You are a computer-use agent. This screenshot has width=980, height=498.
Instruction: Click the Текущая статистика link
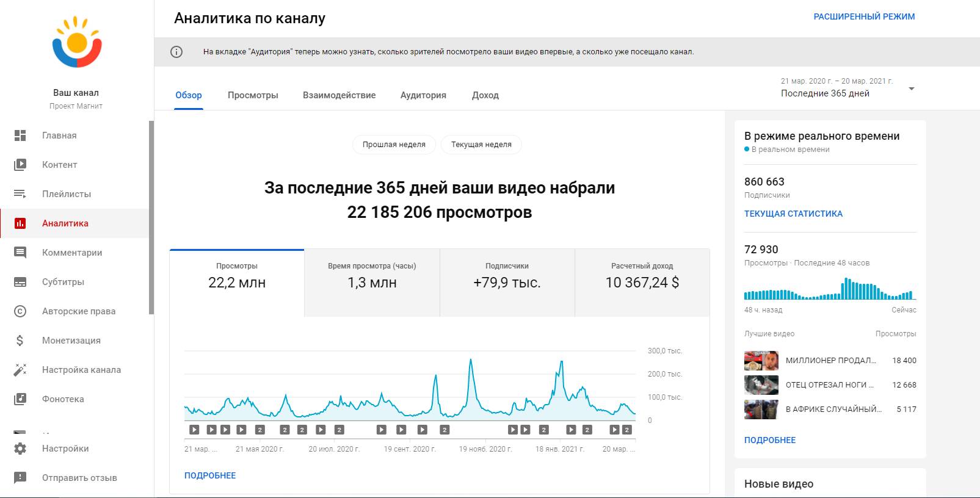793,214
